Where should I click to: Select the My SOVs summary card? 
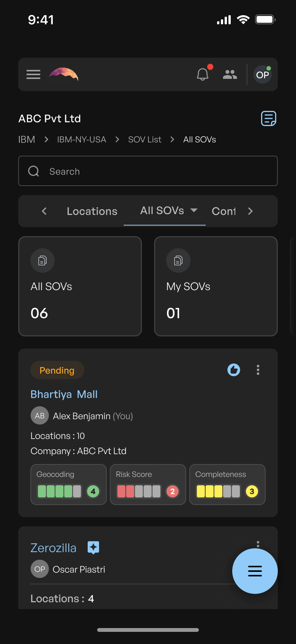pos(216,286)
